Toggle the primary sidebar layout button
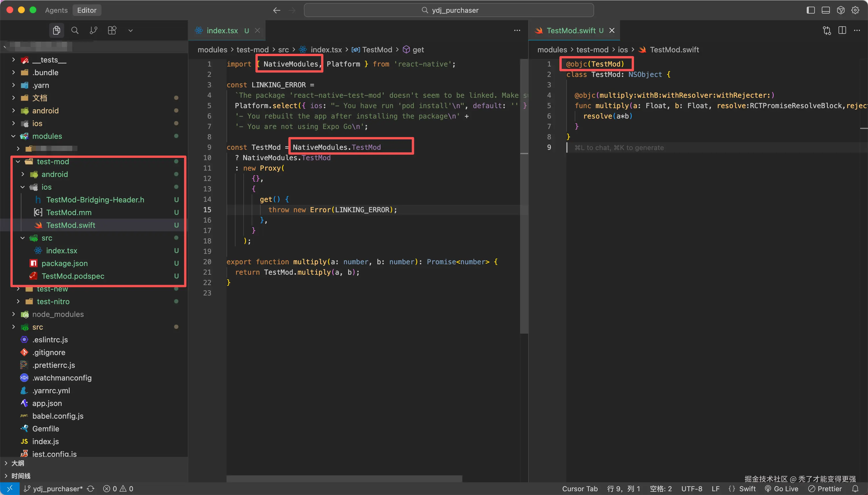 pyautogui.click(x=810, y=10)
